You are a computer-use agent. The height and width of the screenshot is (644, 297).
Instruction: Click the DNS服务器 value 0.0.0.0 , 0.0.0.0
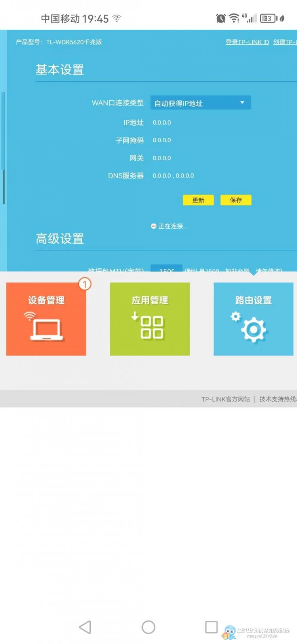point(173,176)
